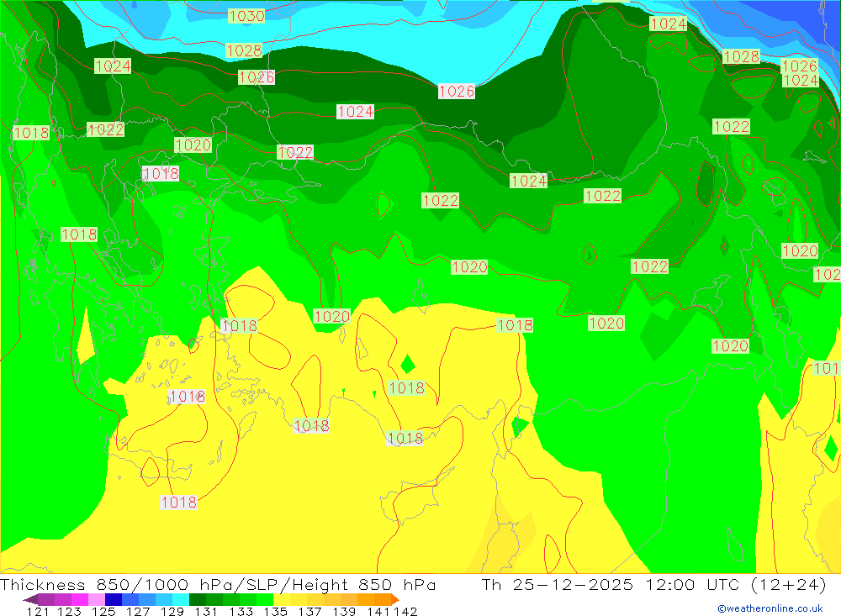The image size is (841, 616).
Task: Select the light pink legend swatch
Action: (97, 599)
